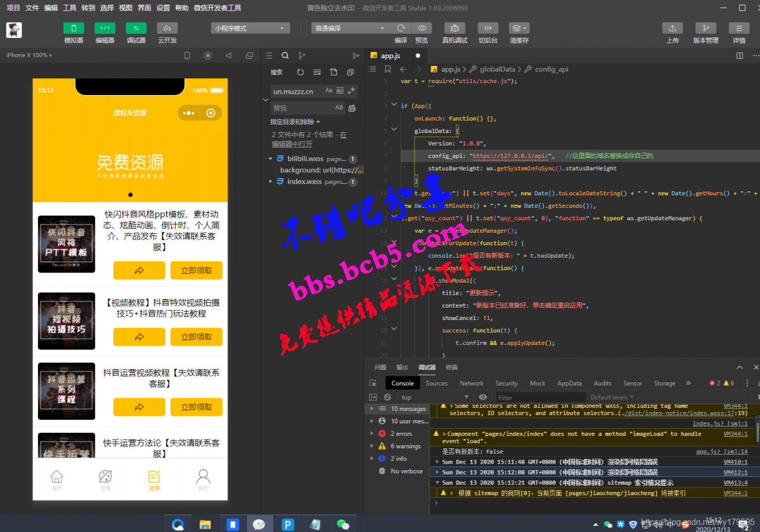Toggle the 调试器 debugger panel button

136,28
